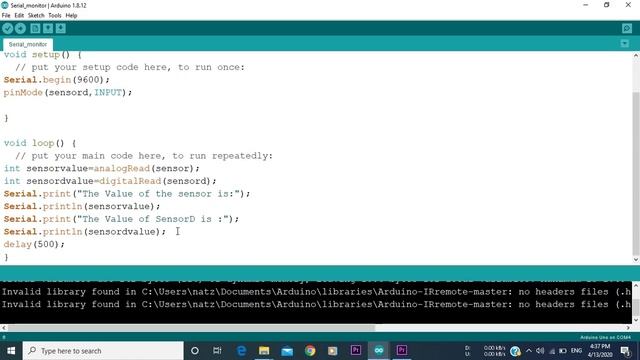The height and width of the screenshot is (360, 640).
Task: Click the Serial.println(sensorvalue) line
Action: pos(82,206)
